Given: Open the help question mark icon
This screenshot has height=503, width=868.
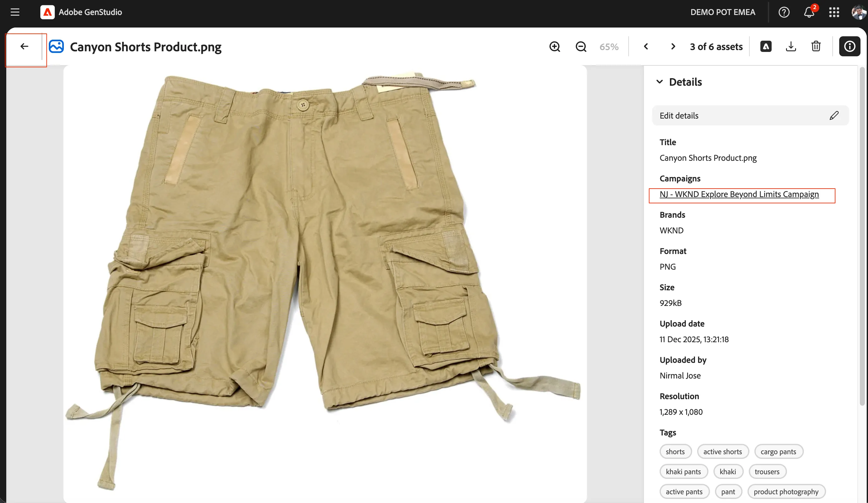Looking at the screenshot, I should [784, 13].
